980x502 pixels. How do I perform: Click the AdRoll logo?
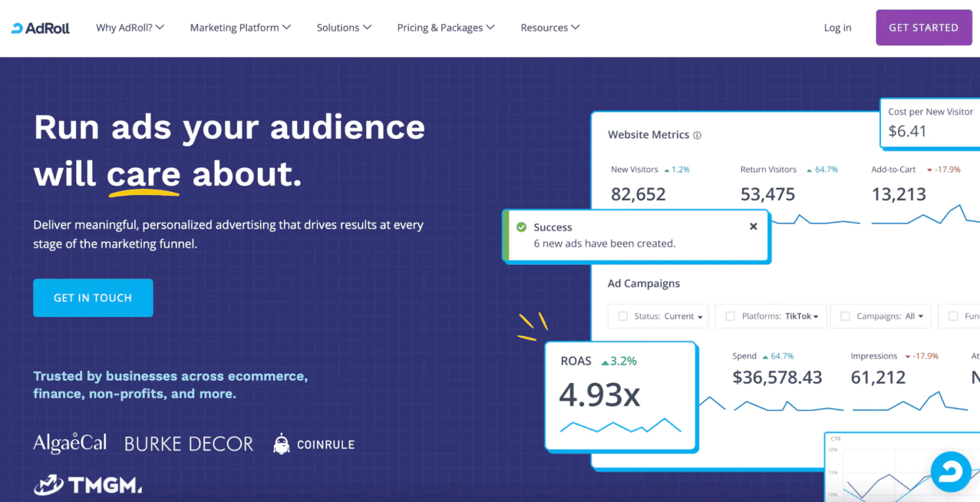(x=40, y=28)
